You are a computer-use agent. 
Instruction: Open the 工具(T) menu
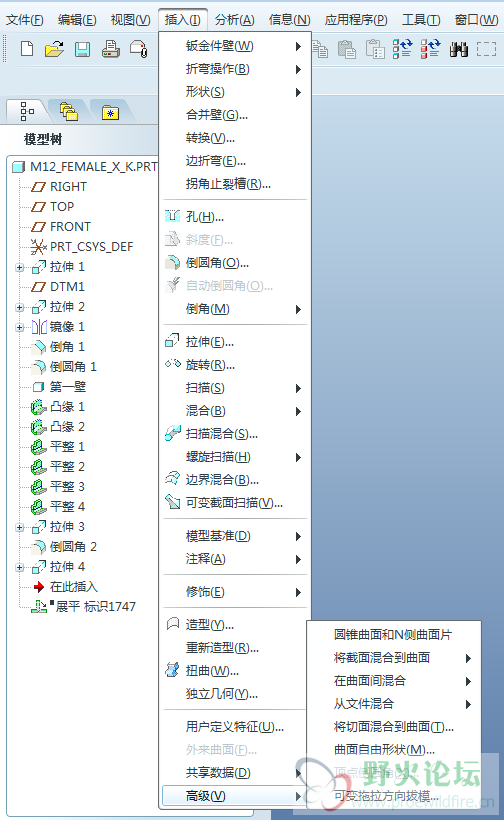pos(421,20)
